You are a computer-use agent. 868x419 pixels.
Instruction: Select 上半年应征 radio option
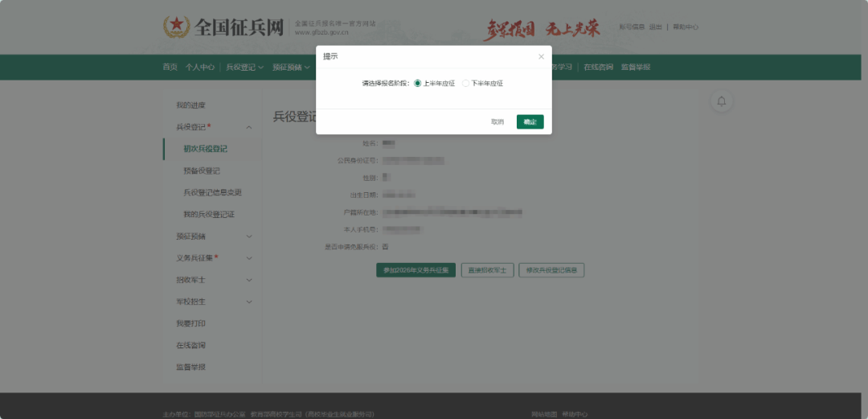click(x=418, y=84)
